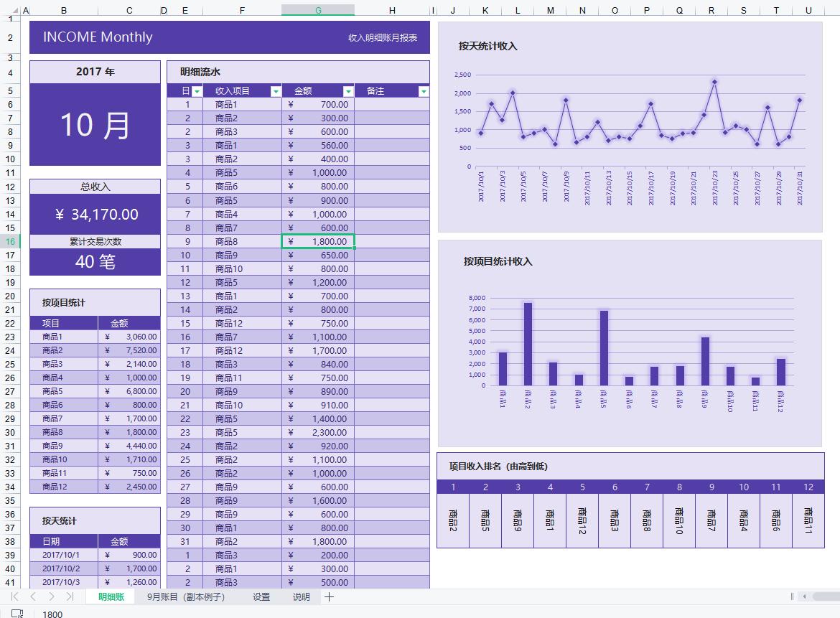Expand the 金额 column filter dropdown
The image size is (840, 618).
click(x=347, y=91)
